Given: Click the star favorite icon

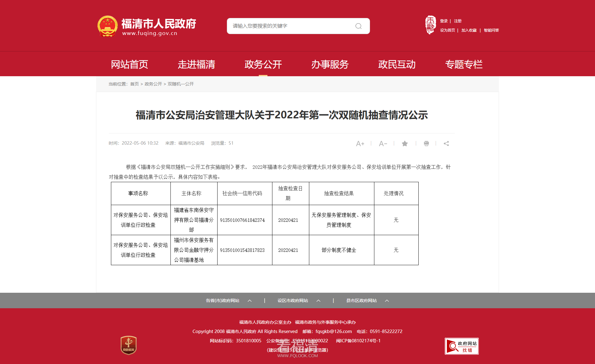Looking at the screenshot, I should point(405,143).
